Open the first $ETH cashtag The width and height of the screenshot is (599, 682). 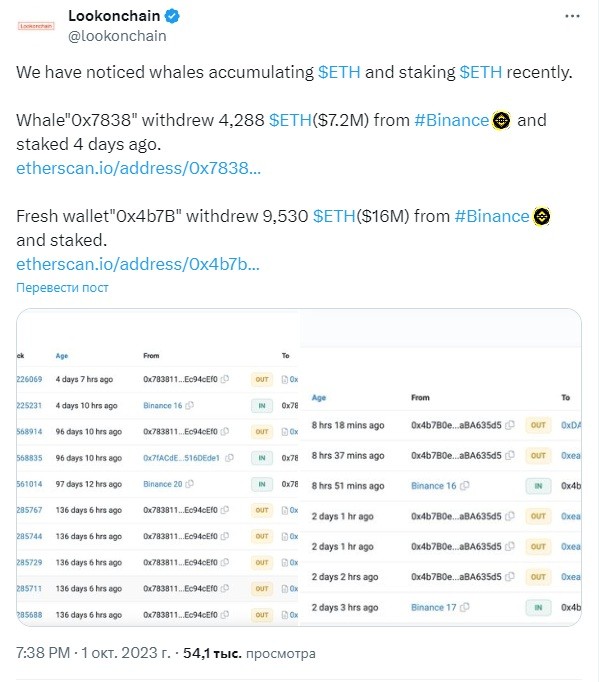(339, 72)
